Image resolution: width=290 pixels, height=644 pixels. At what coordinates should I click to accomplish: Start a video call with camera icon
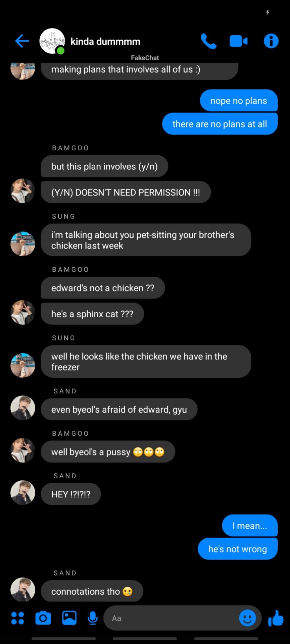point(239,41)
